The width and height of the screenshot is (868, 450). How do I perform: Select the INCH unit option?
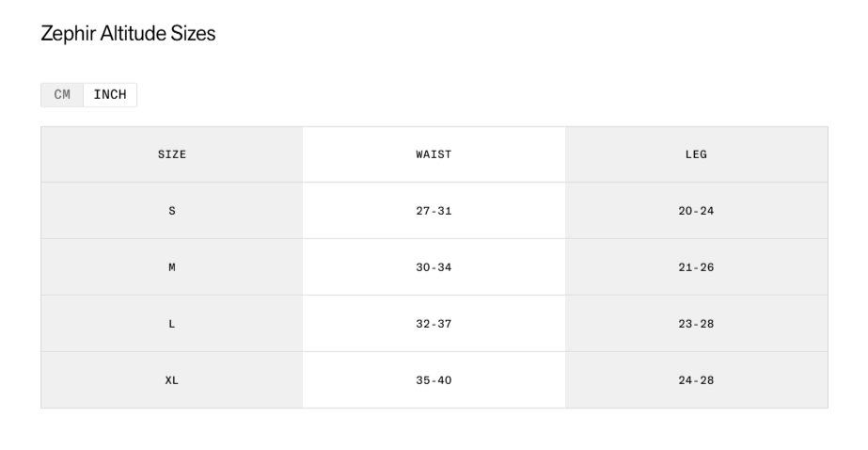[x=110, y=95]
